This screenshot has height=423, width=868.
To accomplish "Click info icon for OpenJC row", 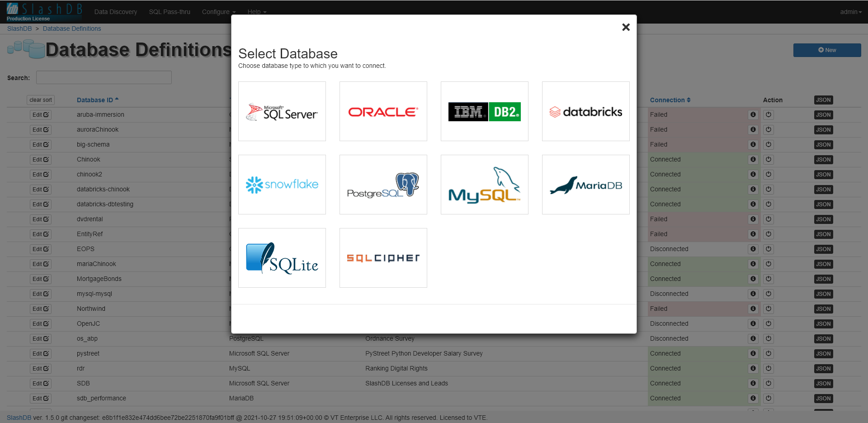I will pyautogui.click(x=753, y=323).
